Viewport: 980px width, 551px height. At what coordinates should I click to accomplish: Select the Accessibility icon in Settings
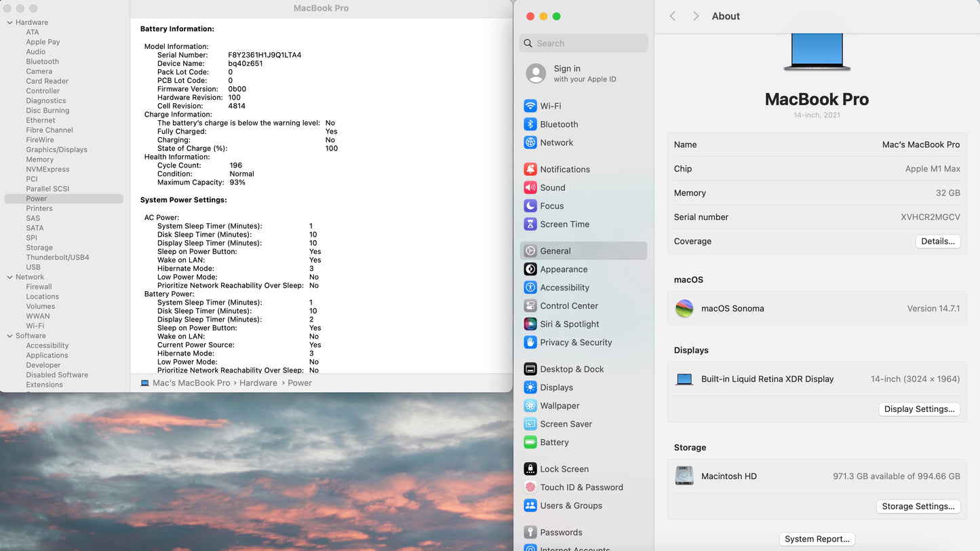tap(530, 288)
